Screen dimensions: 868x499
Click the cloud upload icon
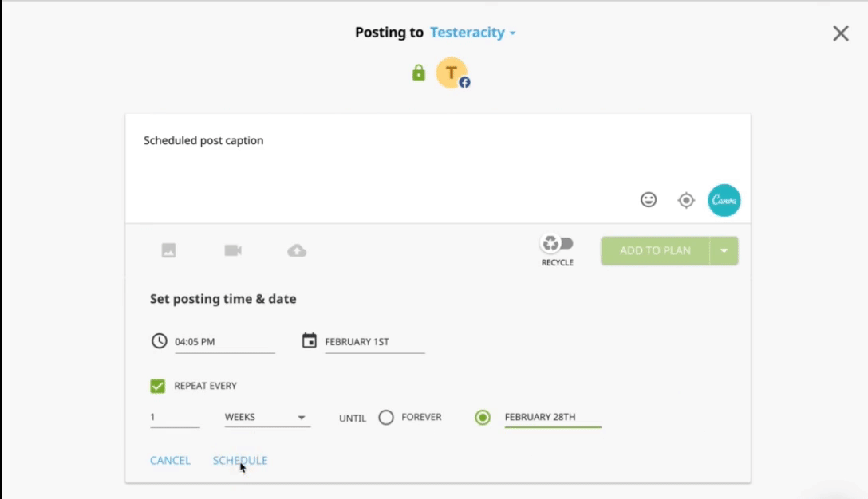(x=297, y=251)
